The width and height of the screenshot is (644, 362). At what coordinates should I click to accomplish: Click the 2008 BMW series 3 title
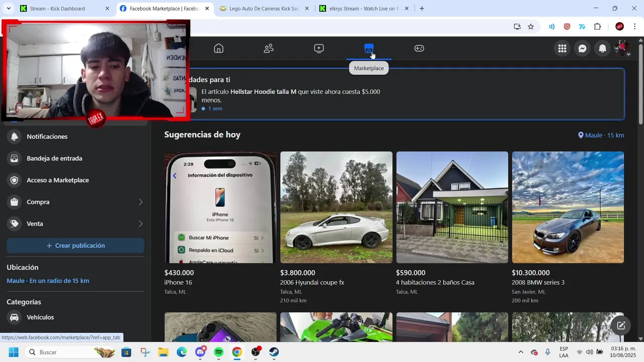[x=538, y=283]
